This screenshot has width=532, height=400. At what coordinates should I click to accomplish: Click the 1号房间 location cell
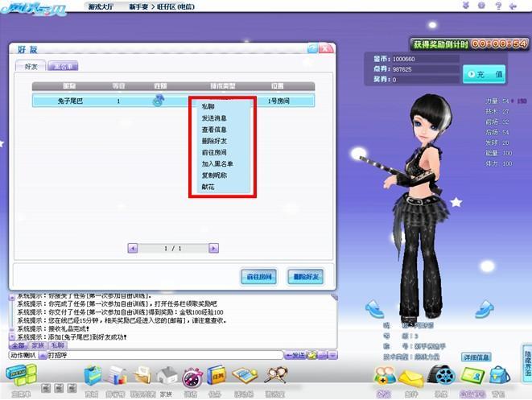click(278, 101)
